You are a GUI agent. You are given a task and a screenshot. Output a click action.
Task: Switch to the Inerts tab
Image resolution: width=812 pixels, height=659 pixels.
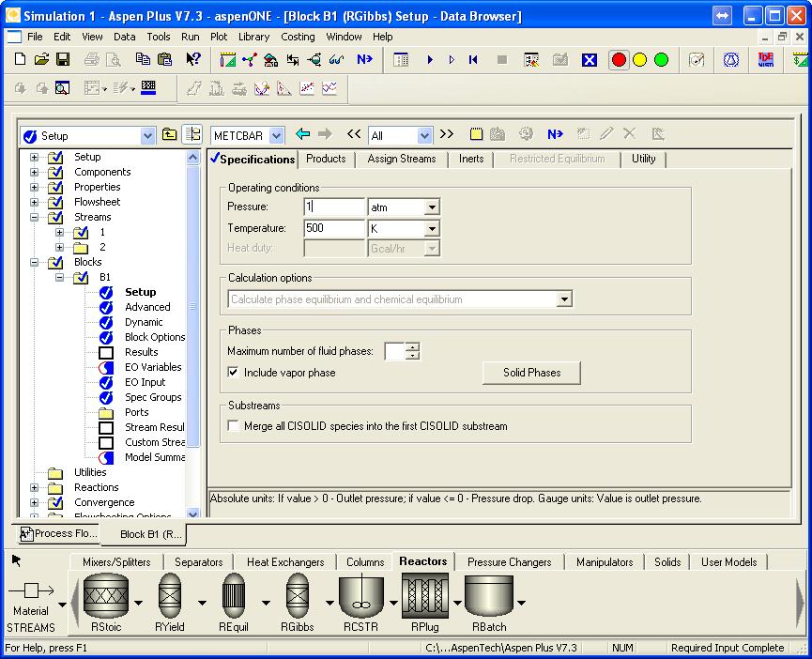(x=471, y=159)
